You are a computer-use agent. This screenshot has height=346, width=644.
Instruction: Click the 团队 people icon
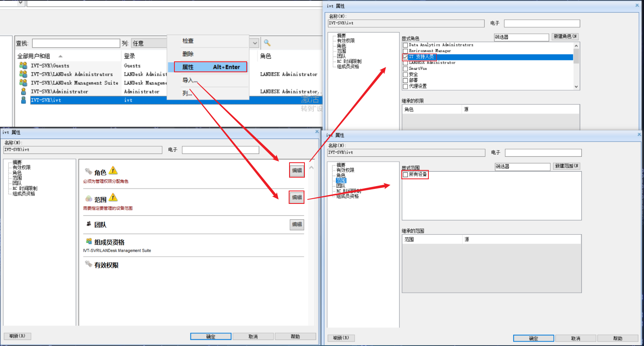pos(89,224)
